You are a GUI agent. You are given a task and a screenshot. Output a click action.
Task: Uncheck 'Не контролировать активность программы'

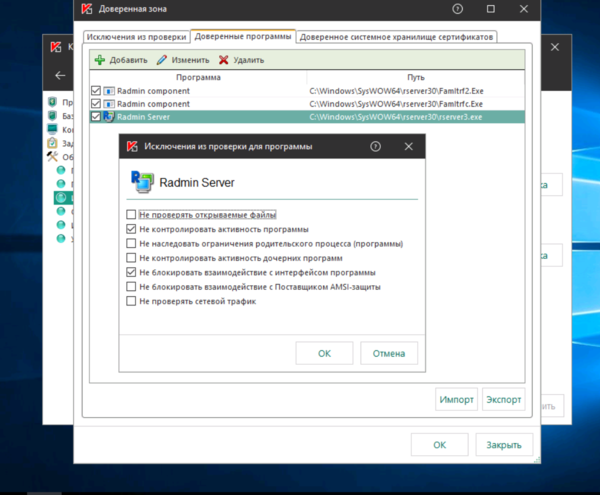(131, 229)
